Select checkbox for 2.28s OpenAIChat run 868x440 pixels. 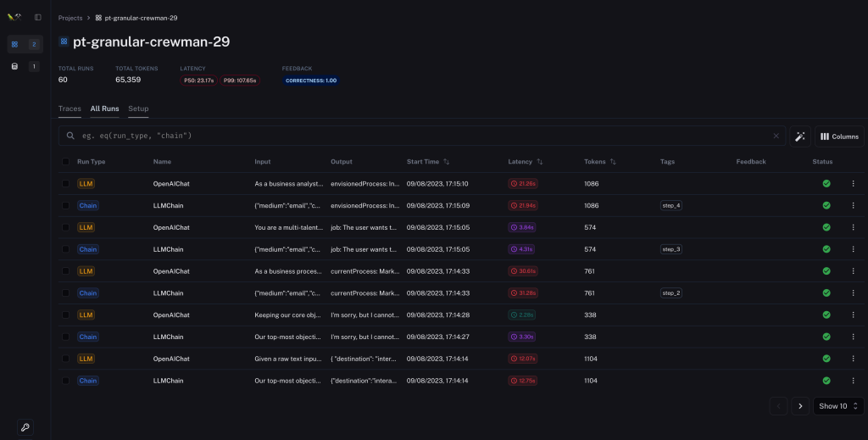pos(65,315)
